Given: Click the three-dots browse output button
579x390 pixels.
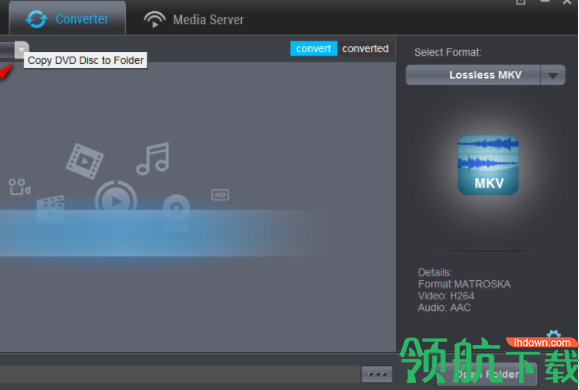Looking at the screenshot, I should [377, 374].
